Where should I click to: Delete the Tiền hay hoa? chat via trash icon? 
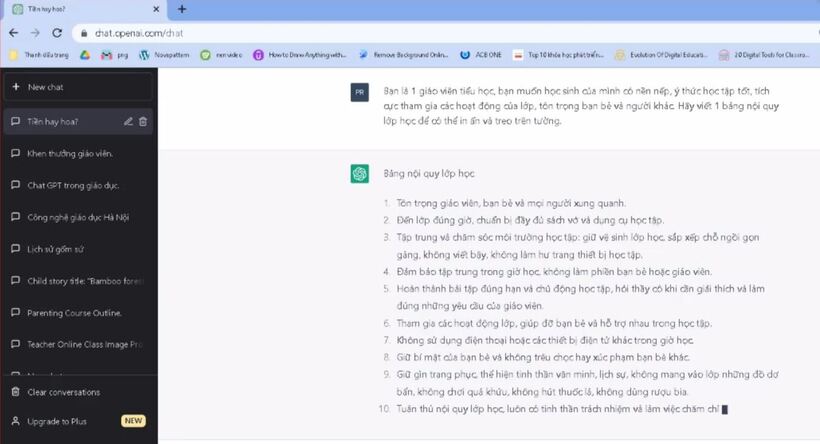(x=143, y=122)
